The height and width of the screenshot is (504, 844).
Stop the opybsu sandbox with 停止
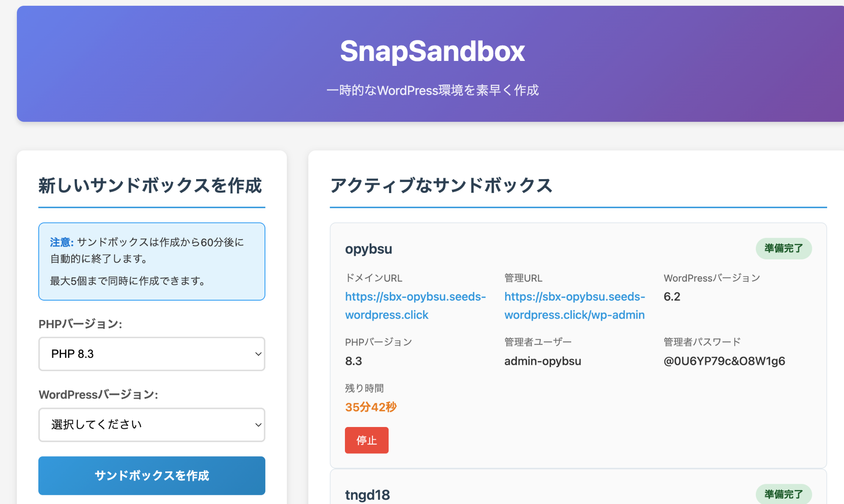366,440
